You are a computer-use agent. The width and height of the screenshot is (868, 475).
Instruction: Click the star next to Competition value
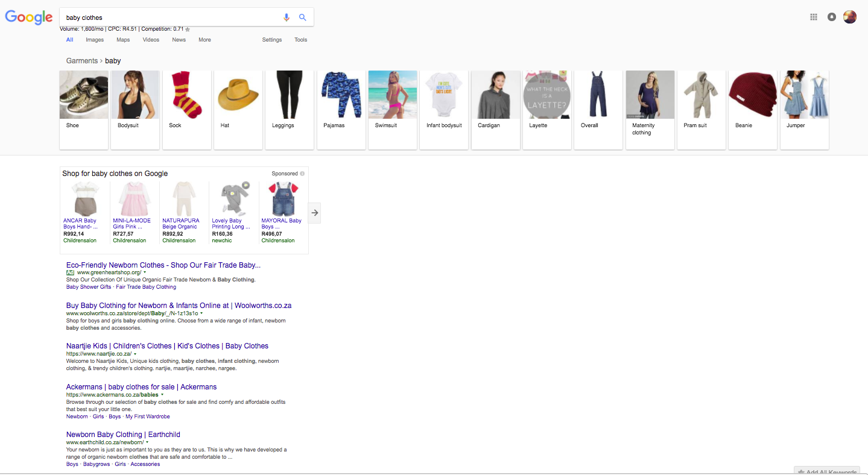pos(188,29)
